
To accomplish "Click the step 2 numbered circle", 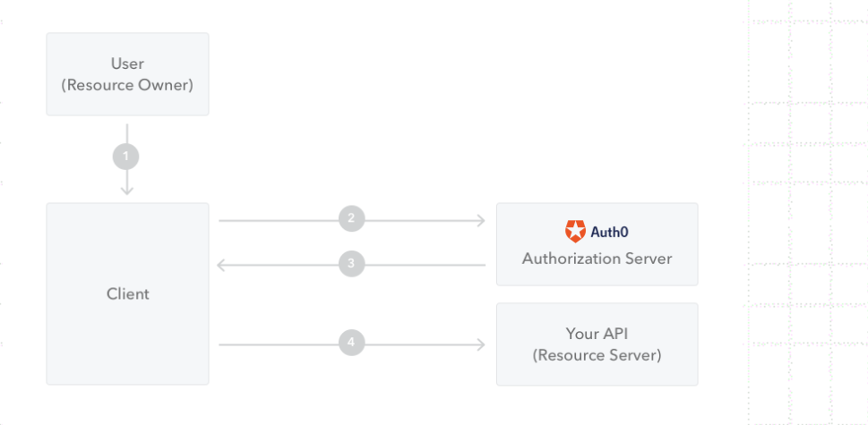I will click(x=351, y=217).
